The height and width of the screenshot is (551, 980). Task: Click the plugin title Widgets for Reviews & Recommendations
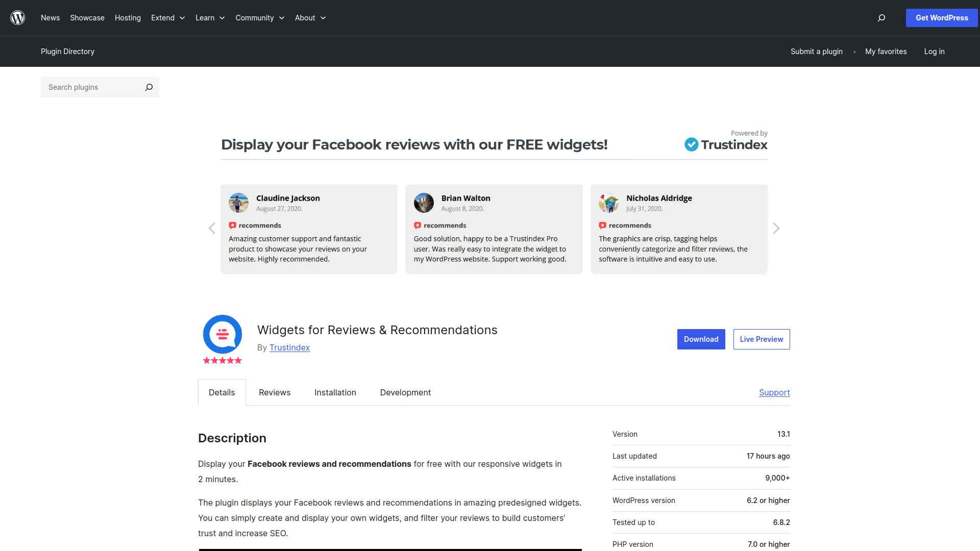[x=377, y=330]
